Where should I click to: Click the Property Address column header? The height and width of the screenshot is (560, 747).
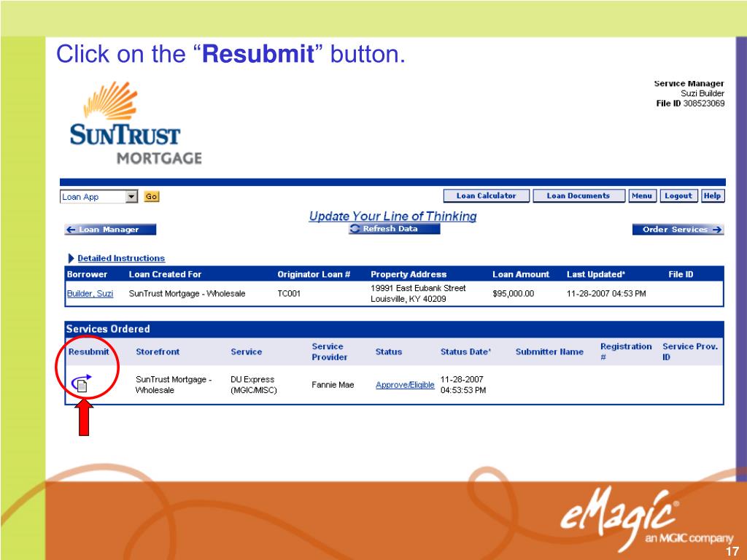coord(409,274)
